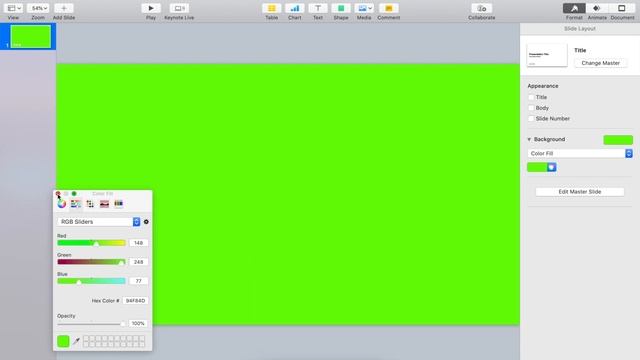The image size is (640, 360).
Task: Enable the Body checkbox
Action: coord(531,108)
